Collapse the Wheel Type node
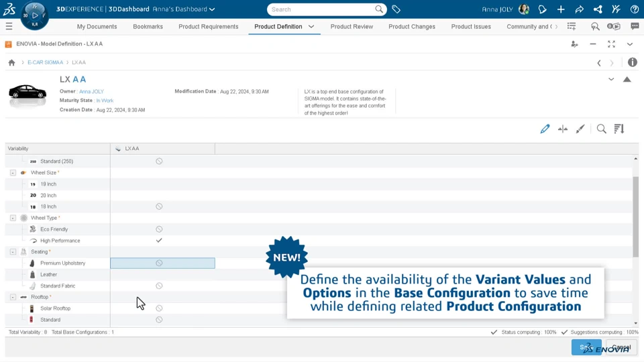644x362 pixels. [13, 218]
